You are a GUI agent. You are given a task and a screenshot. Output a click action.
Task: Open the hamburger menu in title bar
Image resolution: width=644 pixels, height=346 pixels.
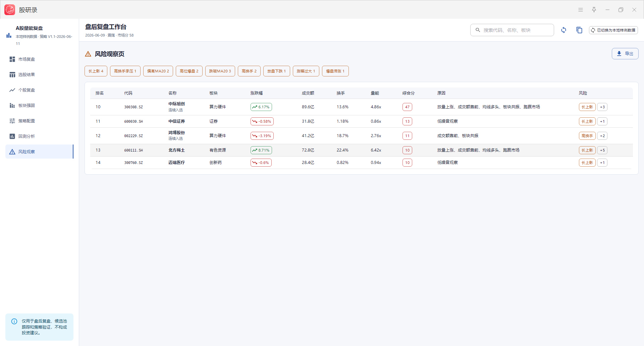tap(581, 10)
